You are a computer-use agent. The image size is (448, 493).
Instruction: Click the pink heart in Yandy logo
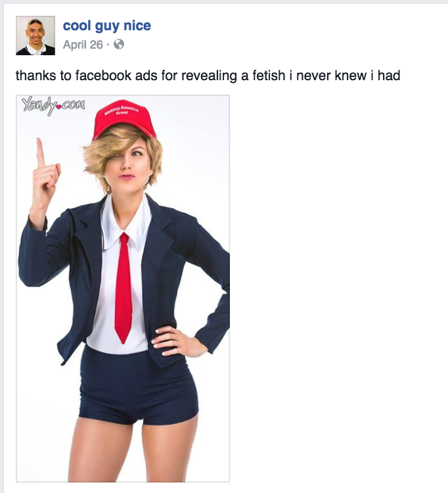click(58, 107)
